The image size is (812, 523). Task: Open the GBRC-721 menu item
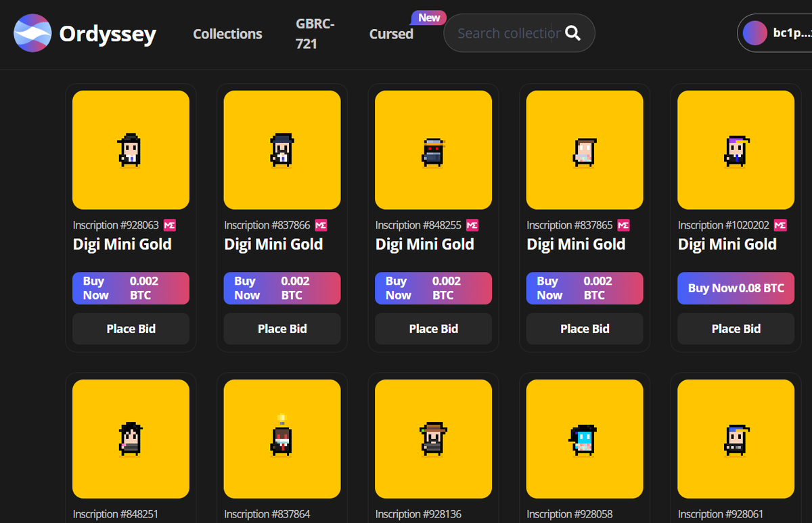pyautogui.click(x=315, y=34)
